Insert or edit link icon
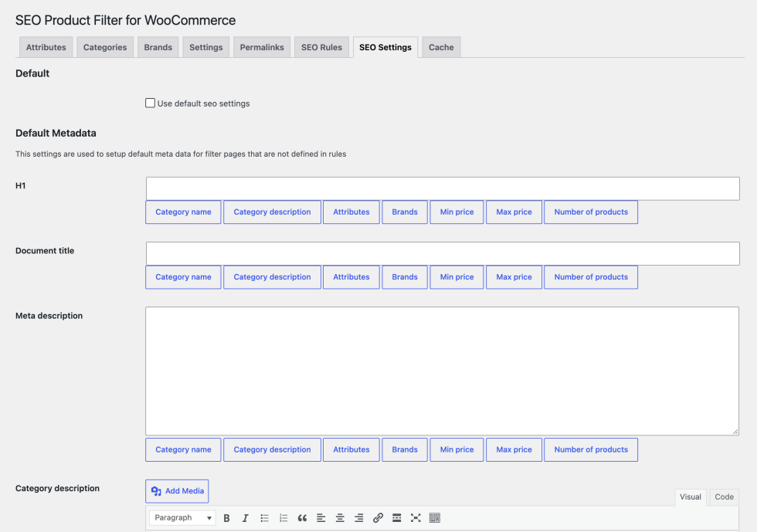The width and height of the screenshot is (757, 532). 378,518
